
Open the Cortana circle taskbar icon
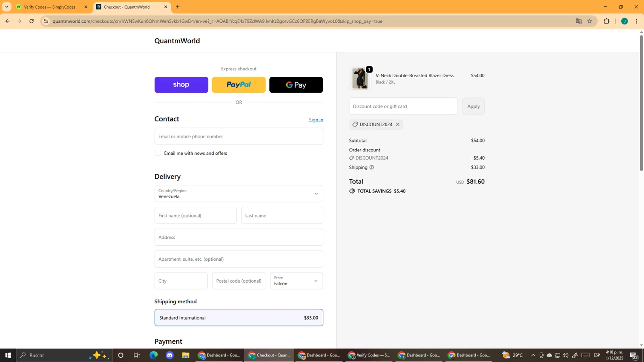[x=121, y=355]
